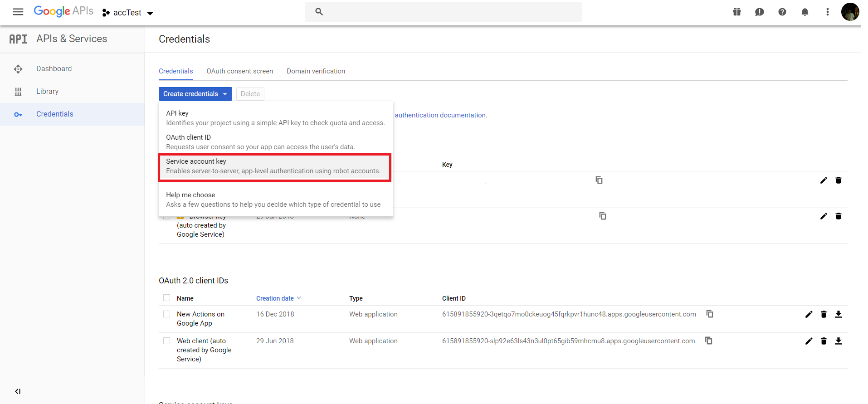
Task: Open the help question-mark icon
Action: [x=782, y=12]
